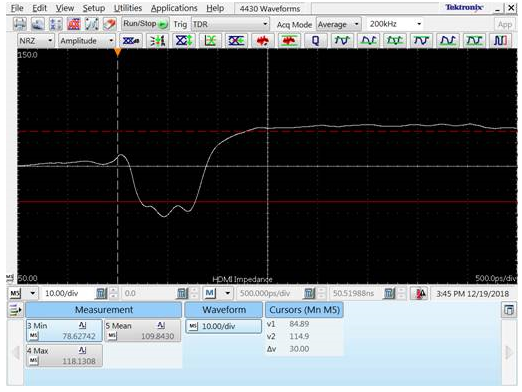
Task: Click the blue crossing measurement icon after Amplitude
Action: tap(130, 41)
